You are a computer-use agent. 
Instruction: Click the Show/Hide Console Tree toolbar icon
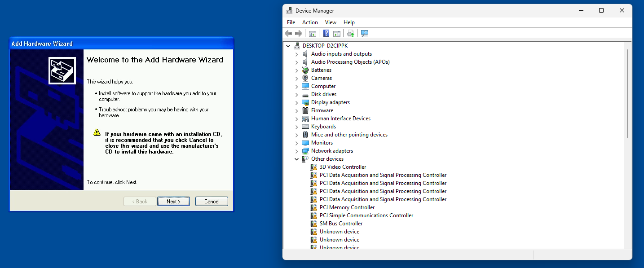click(x=313, y=34)
